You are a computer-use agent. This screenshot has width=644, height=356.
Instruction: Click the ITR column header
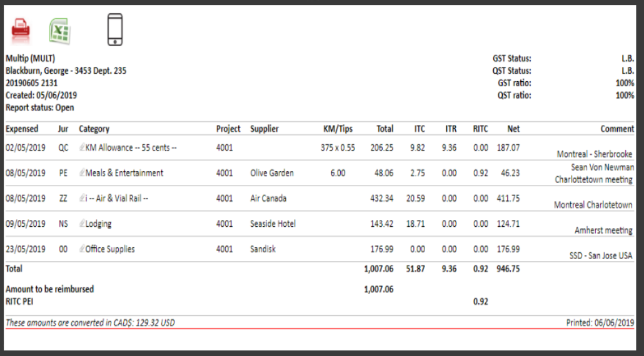pos(451,129)
